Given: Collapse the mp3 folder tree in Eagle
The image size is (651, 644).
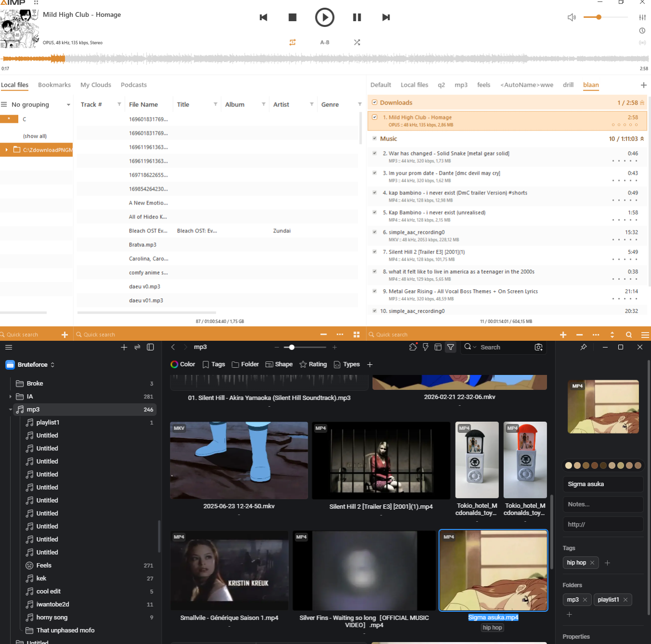Looking at the screenshot, I should coord(10,410).
